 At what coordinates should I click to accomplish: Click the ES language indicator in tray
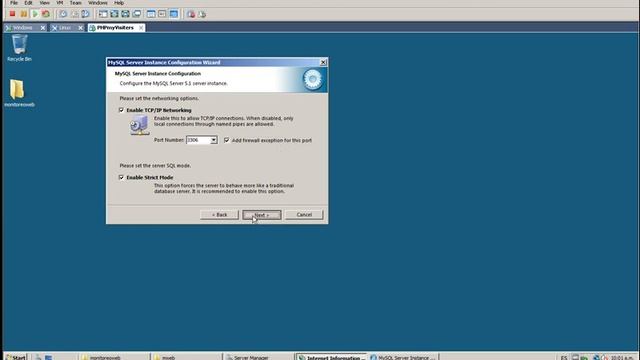pos(564,358)
